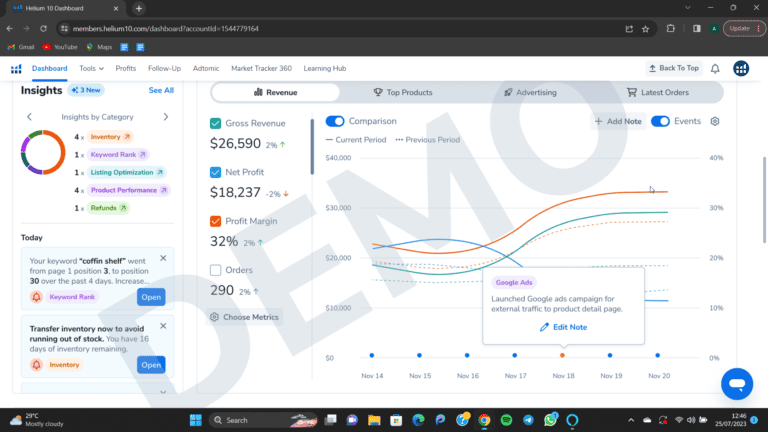The width and height of the screenshot is (768, 432).
Task: Show hidden system tray icons
Action: (631, 420)
